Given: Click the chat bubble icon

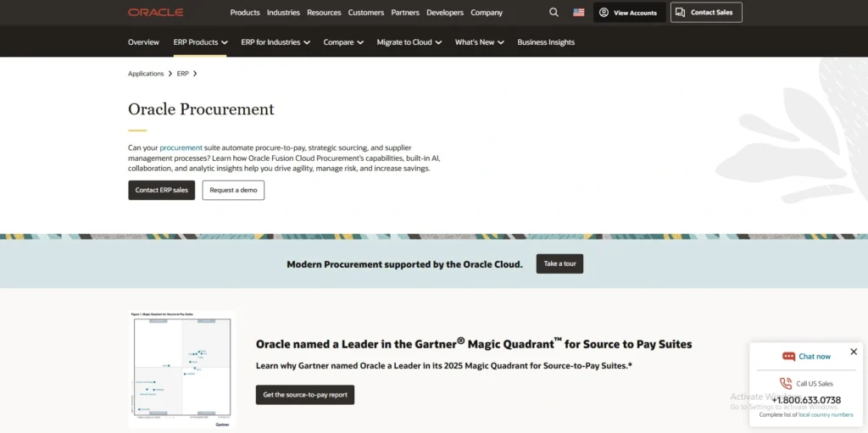Looking at the screenshot, I should [788, 357].
